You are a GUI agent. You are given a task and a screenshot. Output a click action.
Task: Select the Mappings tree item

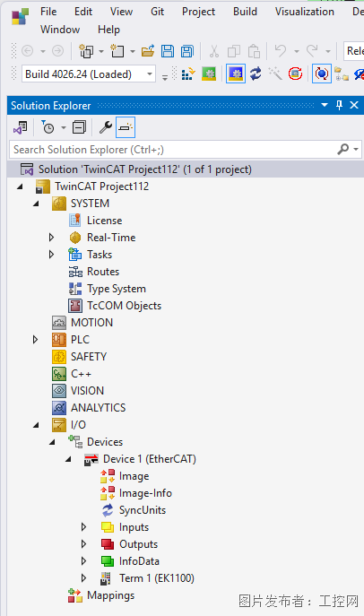coord(111,595)
